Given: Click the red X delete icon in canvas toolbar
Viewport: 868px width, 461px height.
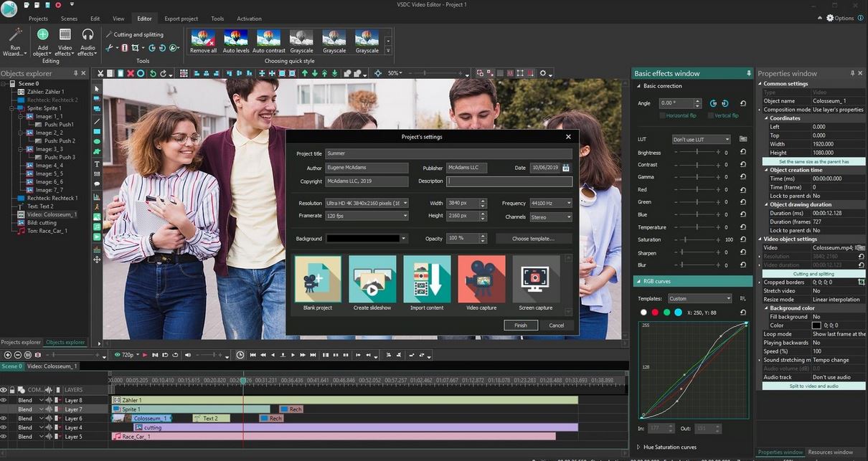Looking at the screenshot, I should (131, 73).
